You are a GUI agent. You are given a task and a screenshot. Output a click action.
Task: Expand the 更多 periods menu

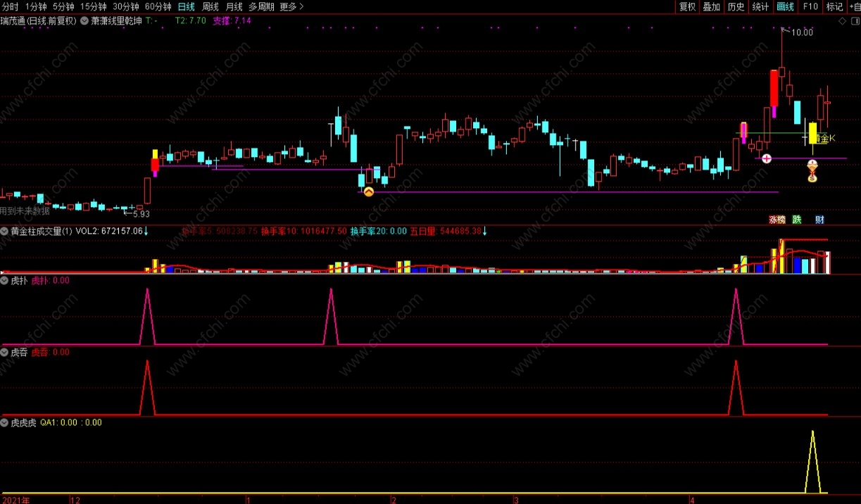[x=291, y=7]
